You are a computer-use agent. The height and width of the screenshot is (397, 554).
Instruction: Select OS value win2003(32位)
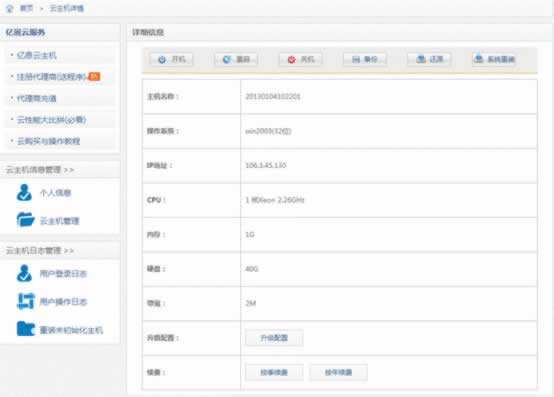pyautogui.click(x=268, y=131)
